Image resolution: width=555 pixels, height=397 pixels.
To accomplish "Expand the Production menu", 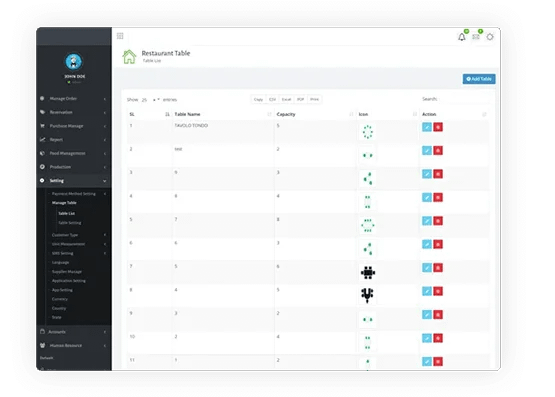I will [x=74, y=167].
